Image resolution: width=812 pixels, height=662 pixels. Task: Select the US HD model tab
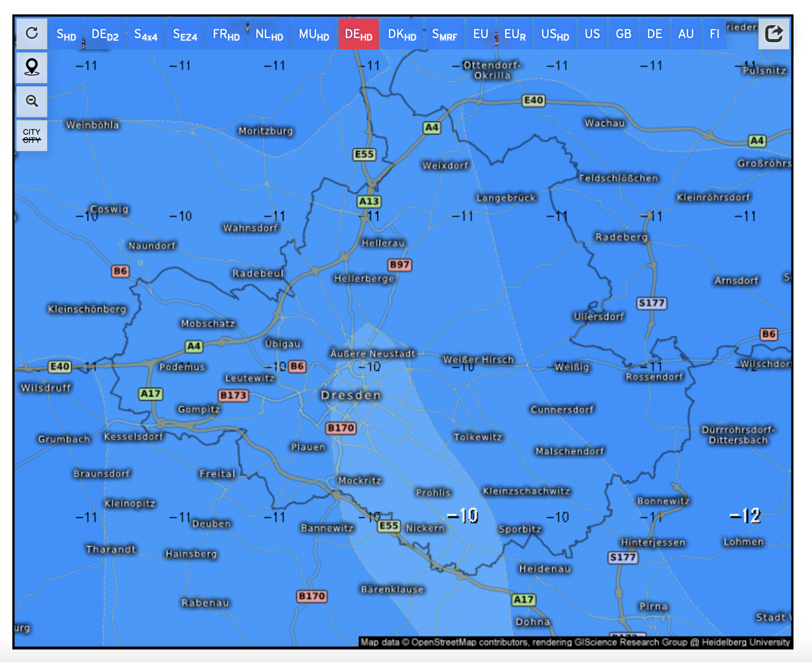click(555, 34)
